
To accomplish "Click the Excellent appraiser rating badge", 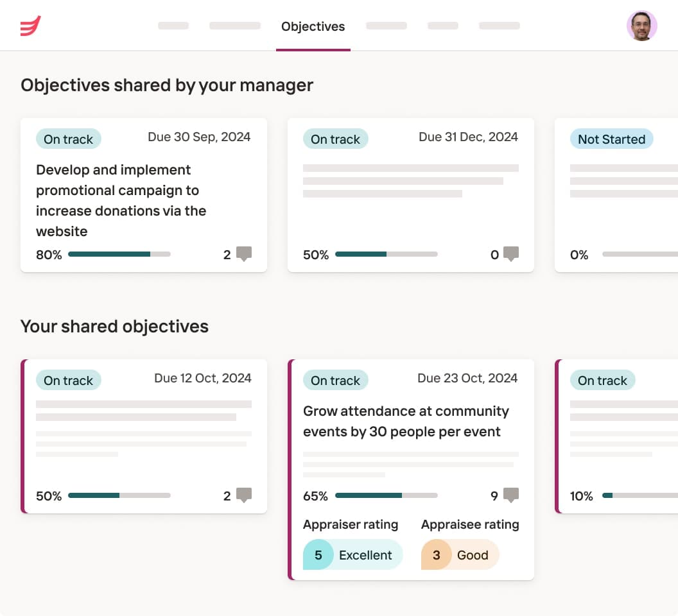I will tap(353, 554).
